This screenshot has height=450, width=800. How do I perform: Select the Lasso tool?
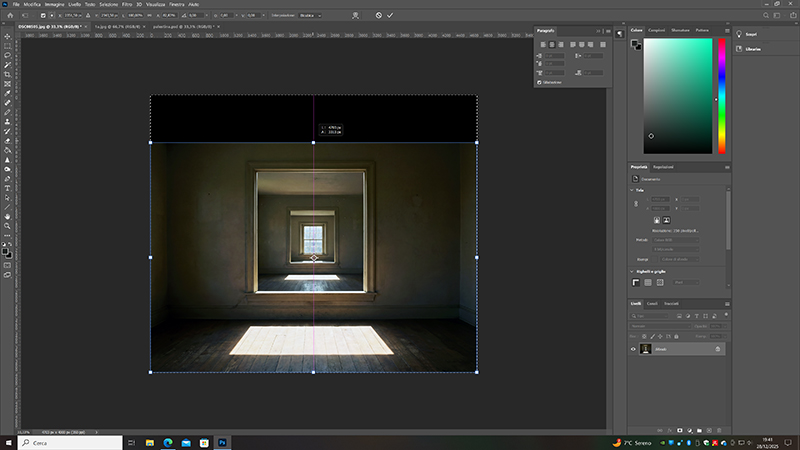[x=7, y=55]
